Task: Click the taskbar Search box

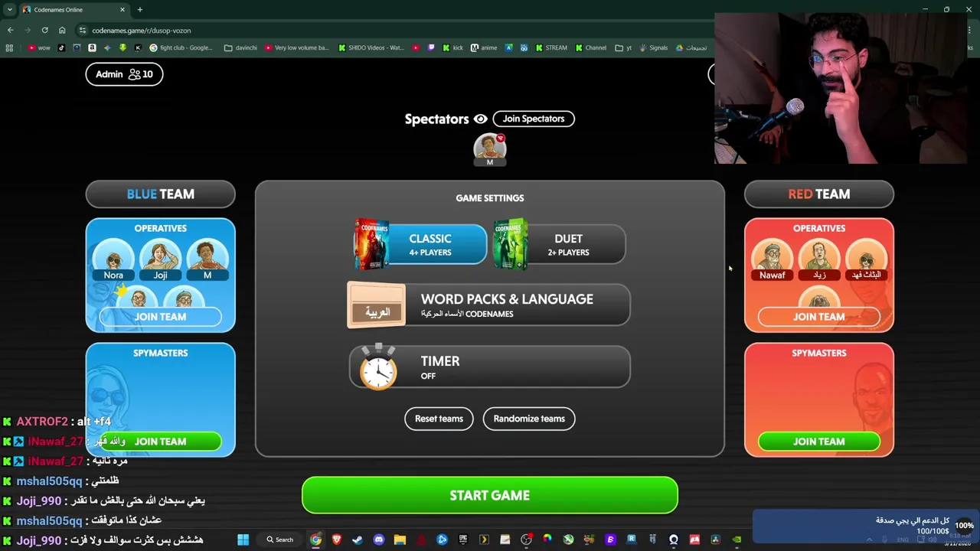Action: 279,540
